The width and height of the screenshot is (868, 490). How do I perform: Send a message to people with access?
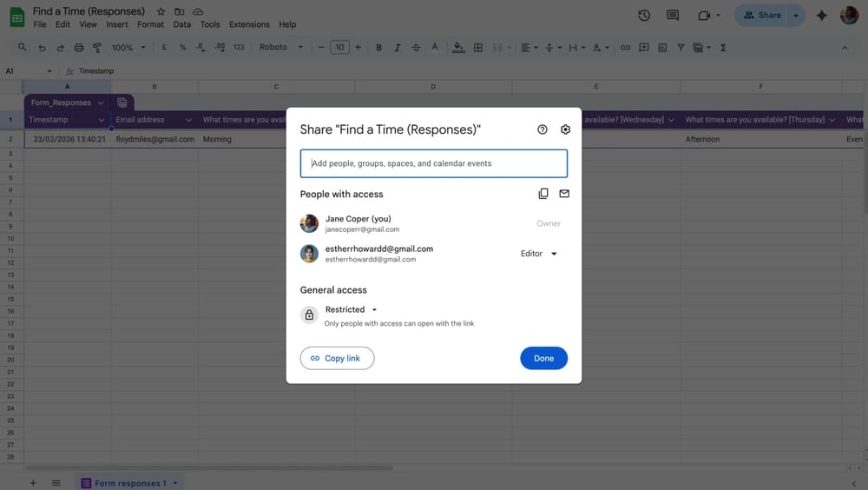pos(564,194)
